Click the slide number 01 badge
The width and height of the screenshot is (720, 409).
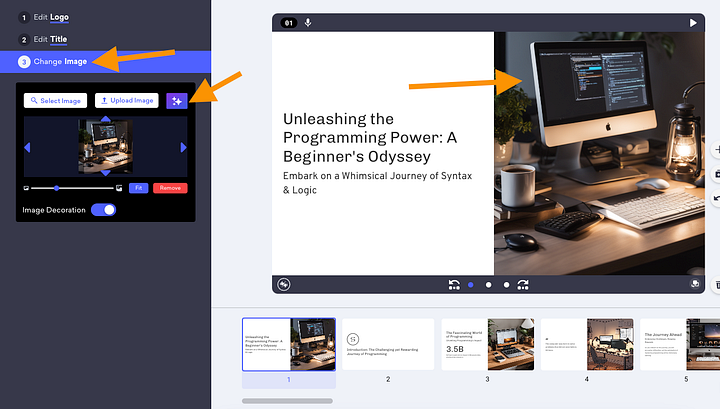coord(289,23)
